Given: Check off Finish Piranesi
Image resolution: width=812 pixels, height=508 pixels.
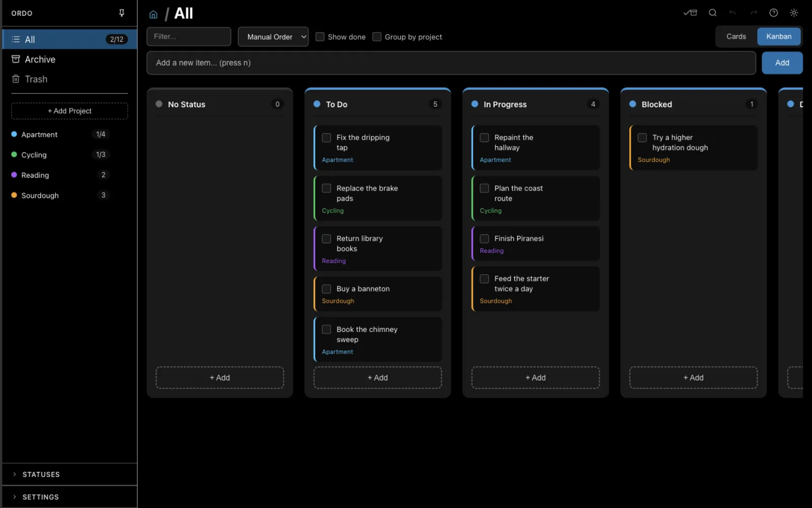Looking at the screenshot, I should 484,239.
